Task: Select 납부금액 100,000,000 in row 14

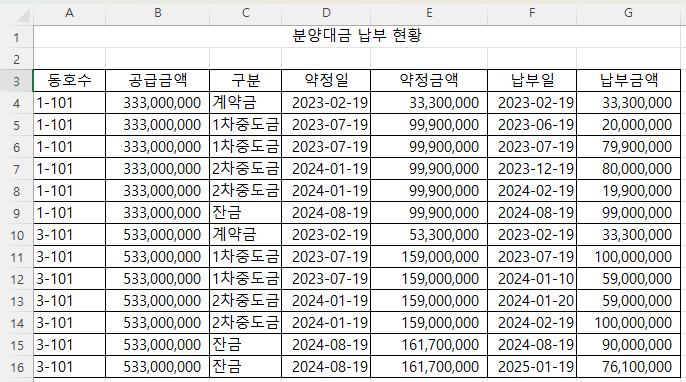Action: (628, 323)
